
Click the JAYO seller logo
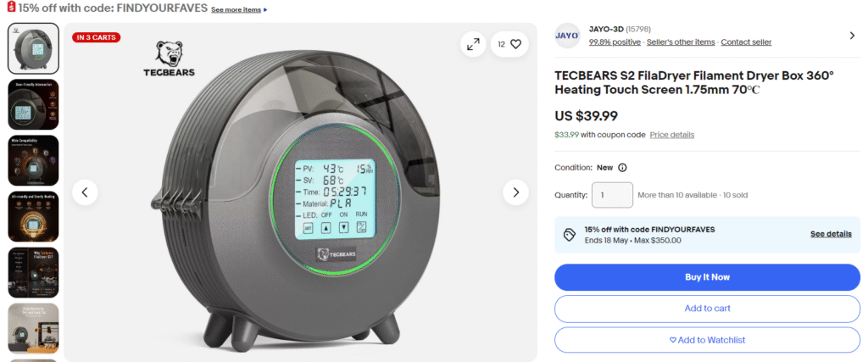tap(567, 36)
